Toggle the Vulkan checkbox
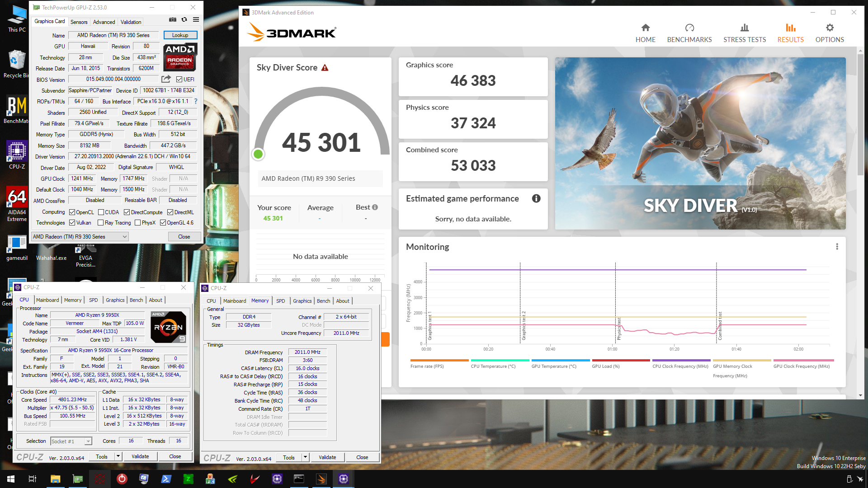The image size is (868, 488). [x=72, y=223]
